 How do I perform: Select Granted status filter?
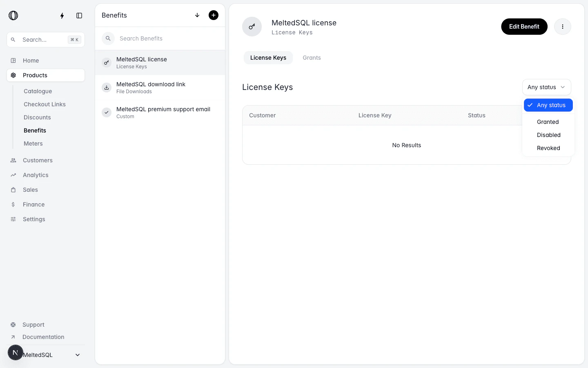548,122
